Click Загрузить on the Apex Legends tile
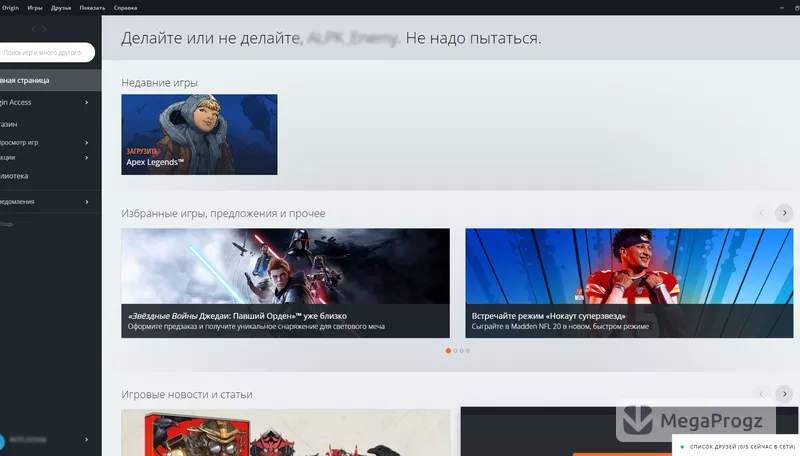 point(142,151)
